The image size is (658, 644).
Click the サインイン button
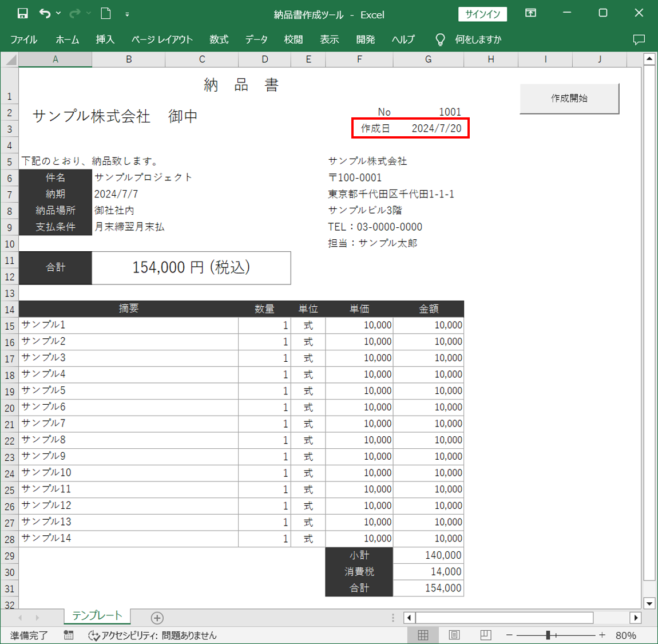point(482,14)
